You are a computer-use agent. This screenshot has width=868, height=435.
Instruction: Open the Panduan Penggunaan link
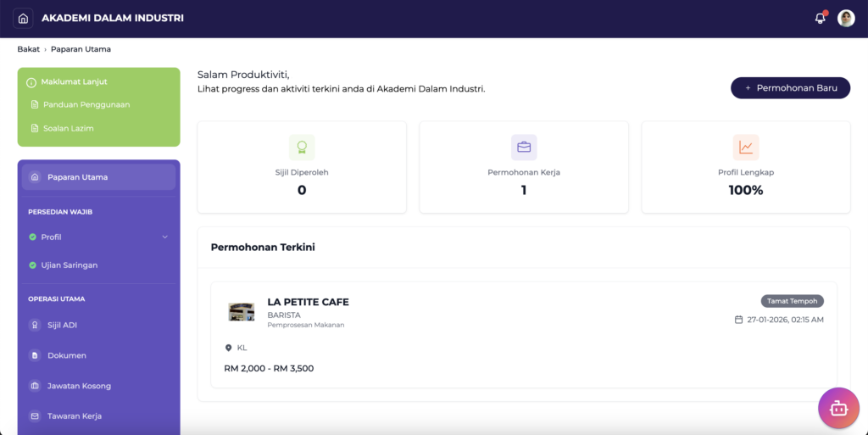[86, 105]
